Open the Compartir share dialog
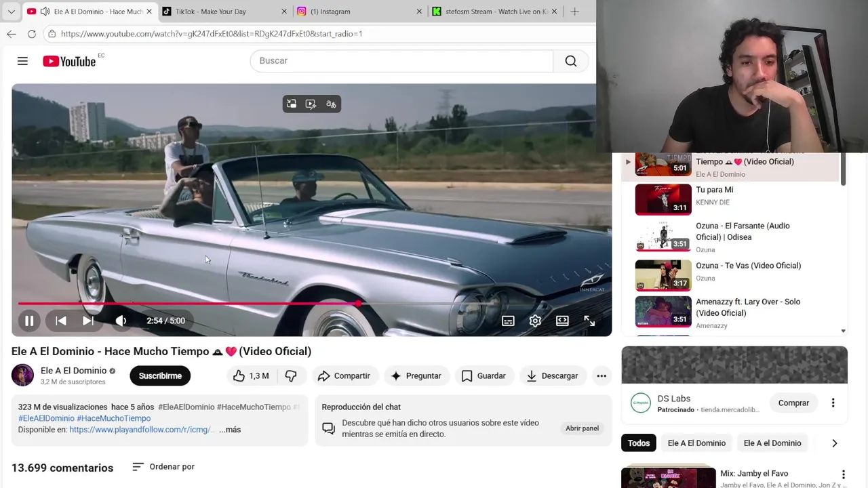Image resolution: width=868 pixels, height=488 pixels. tap(344, 375)
